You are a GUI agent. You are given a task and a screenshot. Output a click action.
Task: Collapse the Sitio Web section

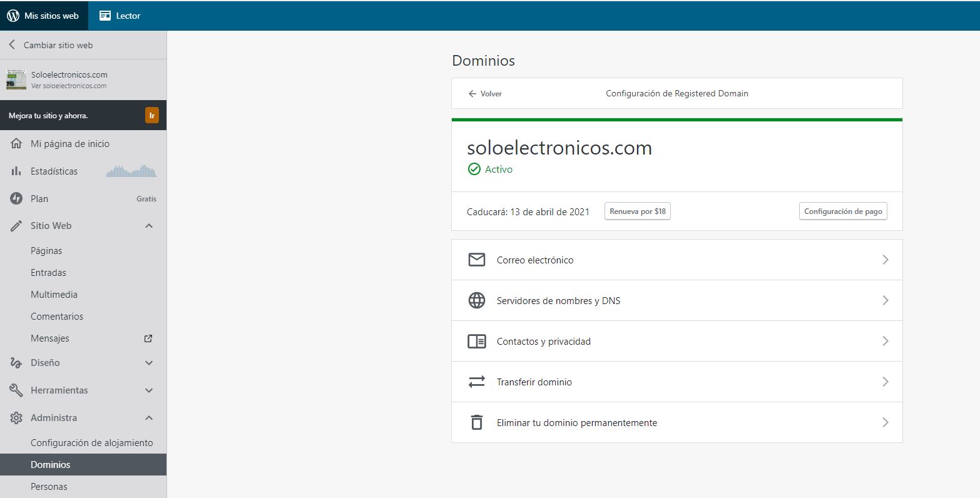click(x=149, y=226)
